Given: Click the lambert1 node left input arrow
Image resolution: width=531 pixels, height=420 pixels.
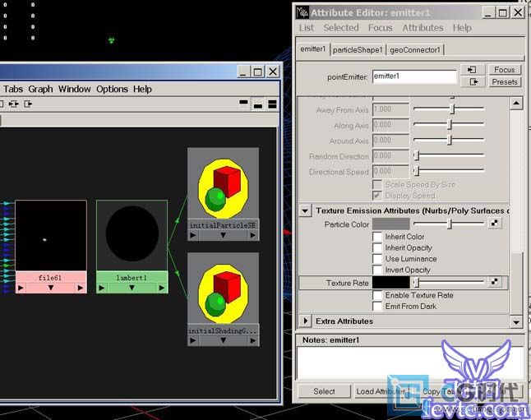Looking at the screenshot, I should click(x=102, y=288).
